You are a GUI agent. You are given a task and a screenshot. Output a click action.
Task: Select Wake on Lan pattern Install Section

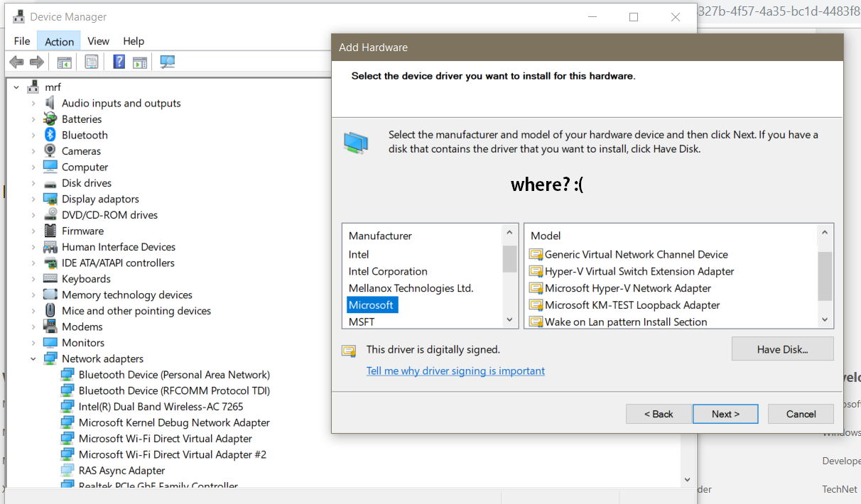(x=626, y=322)
